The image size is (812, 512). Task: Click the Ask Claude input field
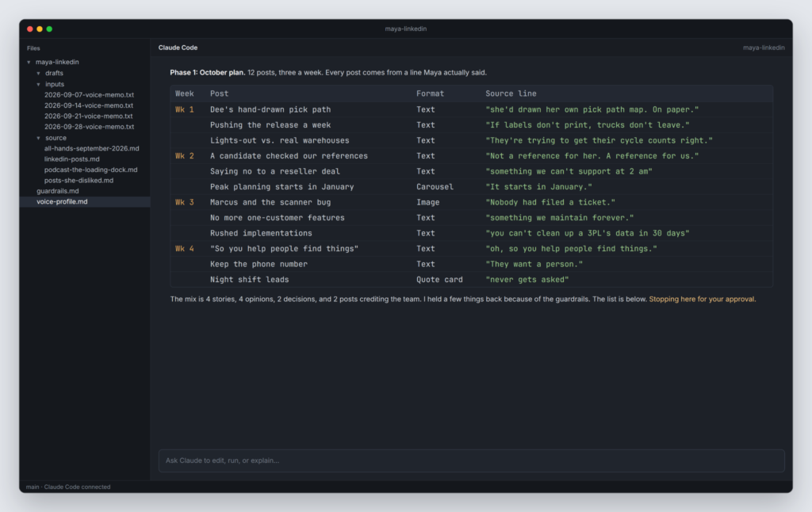point(471,460)
